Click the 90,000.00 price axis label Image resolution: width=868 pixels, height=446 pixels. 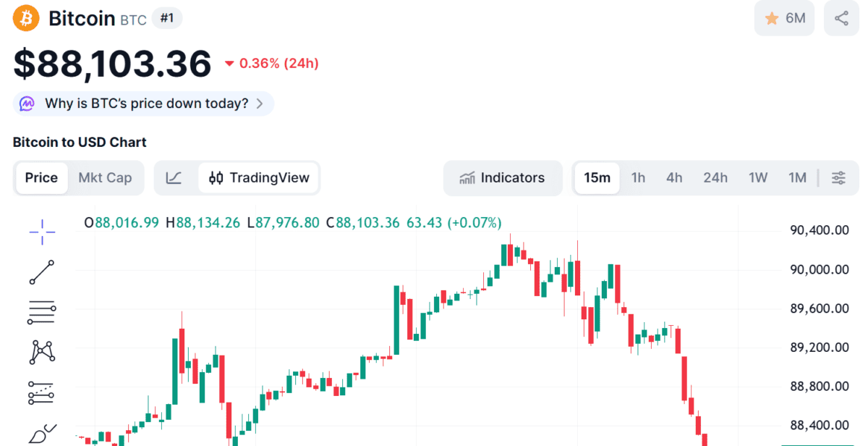click(x=818, y=270)
